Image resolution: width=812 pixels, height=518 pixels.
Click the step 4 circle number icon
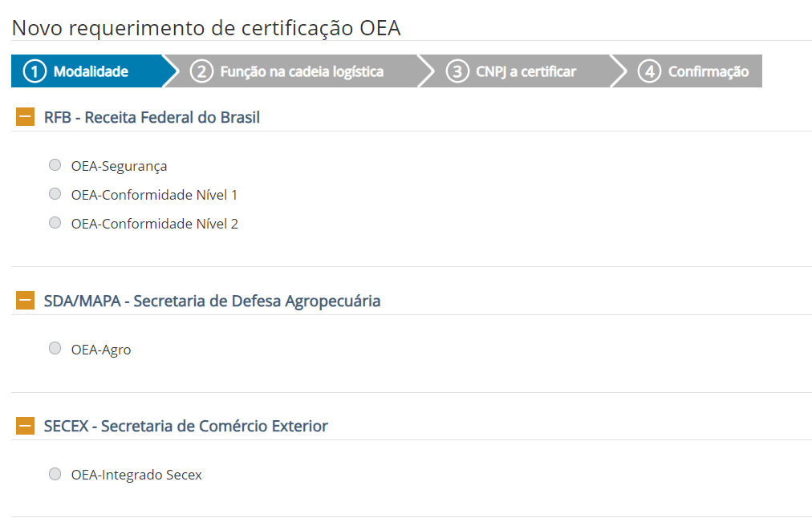[x=649, y=71]
